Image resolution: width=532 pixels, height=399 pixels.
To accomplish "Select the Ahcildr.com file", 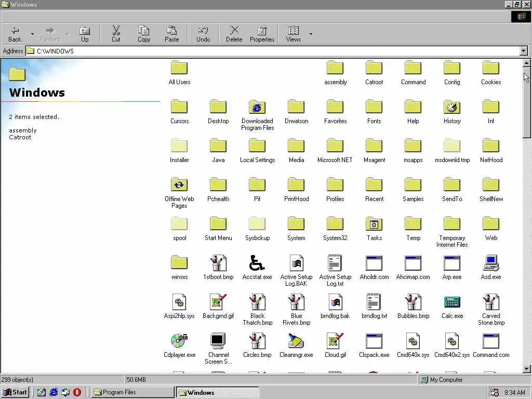I will (374, 268).
